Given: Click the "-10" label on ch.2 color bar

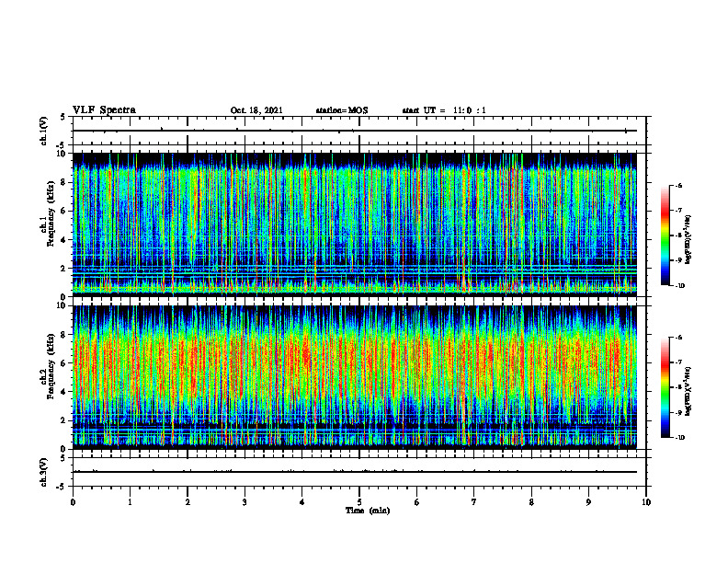Looking at the screenshot, I should (x=679, y=438).
